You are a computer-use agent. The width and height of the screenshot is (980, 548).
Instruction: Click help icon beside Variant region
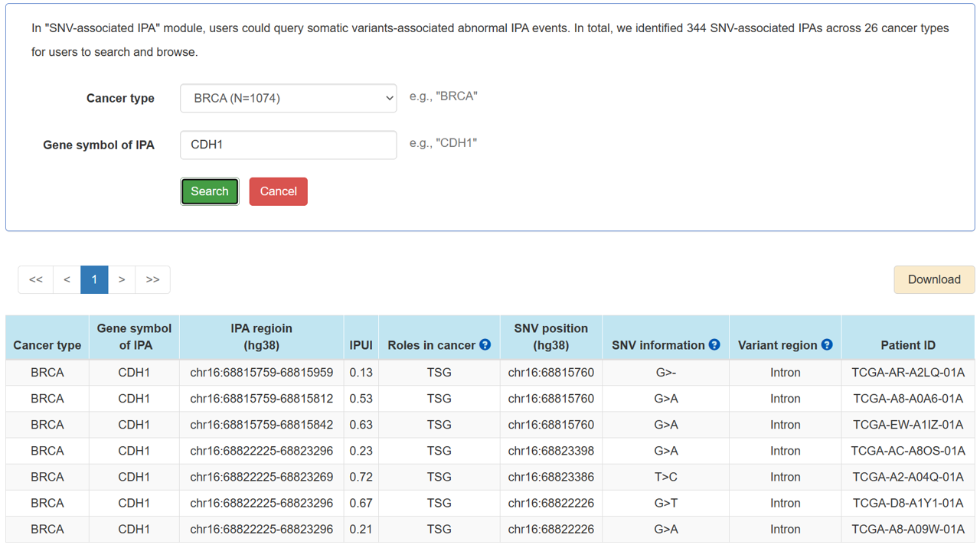(x=827, y=345)
